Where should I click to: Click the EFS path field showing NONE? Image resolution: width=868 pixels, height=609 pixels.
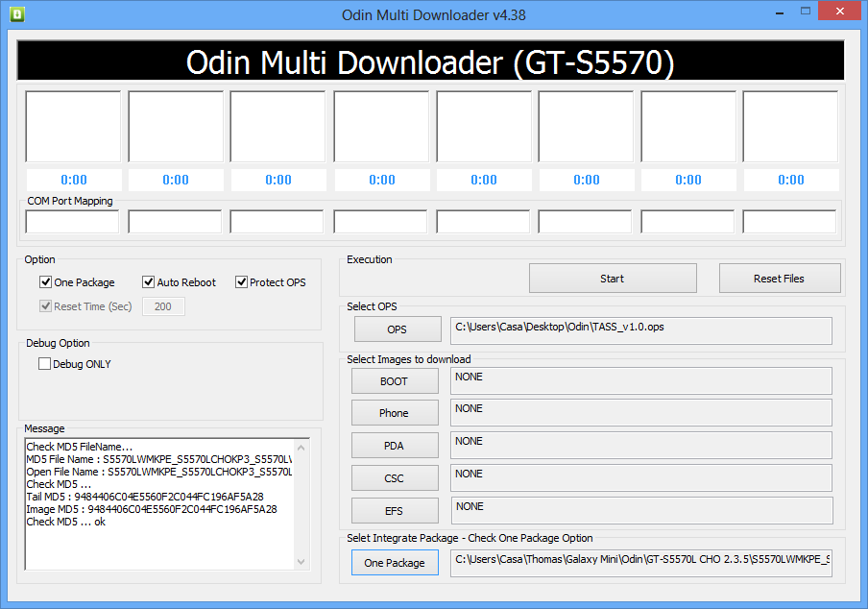click(x=641, y=510)
